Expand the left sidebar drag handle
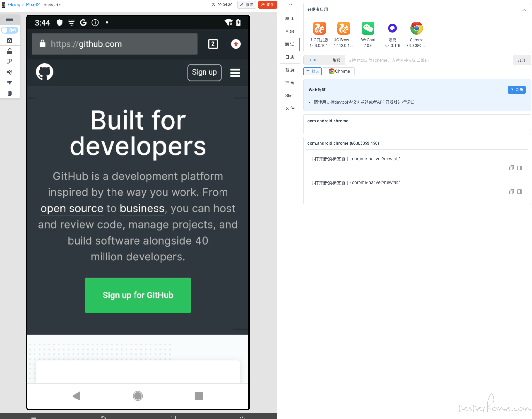The width and height of the screenshot is (532, 419). (x=10, y=20)
